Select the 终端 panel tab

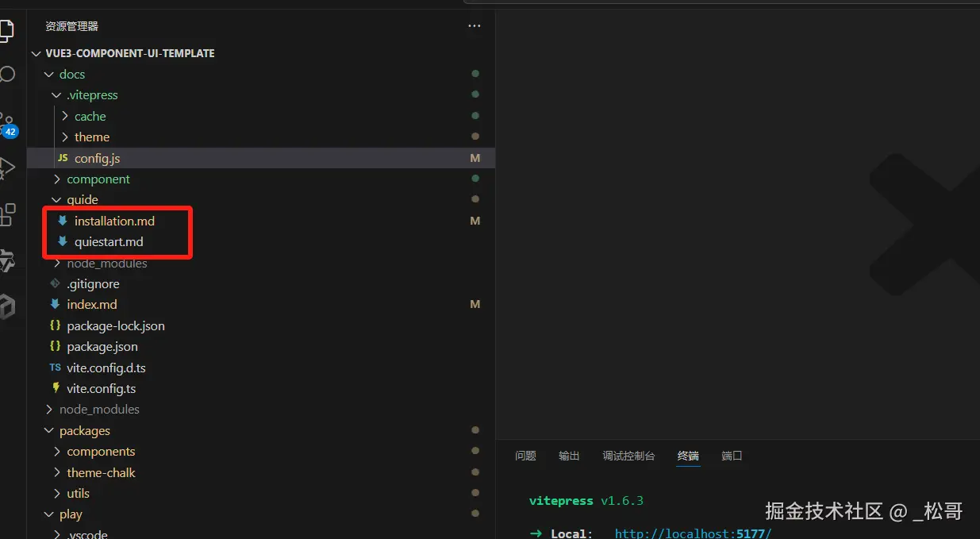click(x=688, y=456)
